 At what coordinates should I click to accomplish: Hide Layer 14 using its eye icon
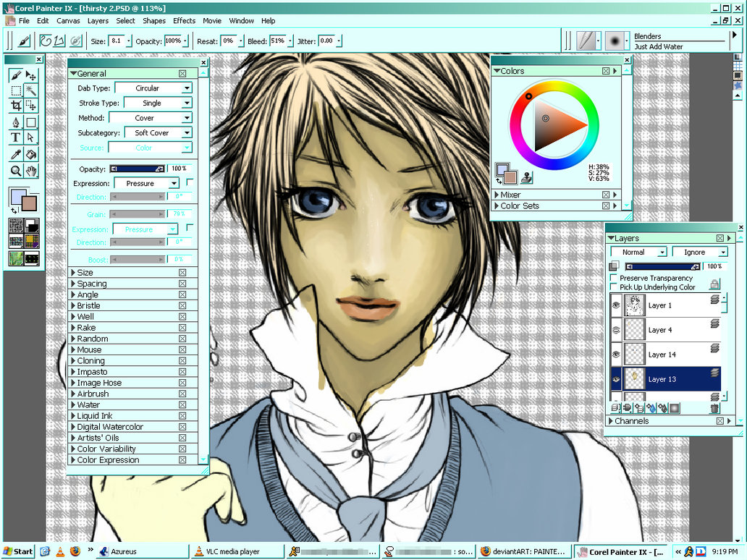[x=616, y=355]
